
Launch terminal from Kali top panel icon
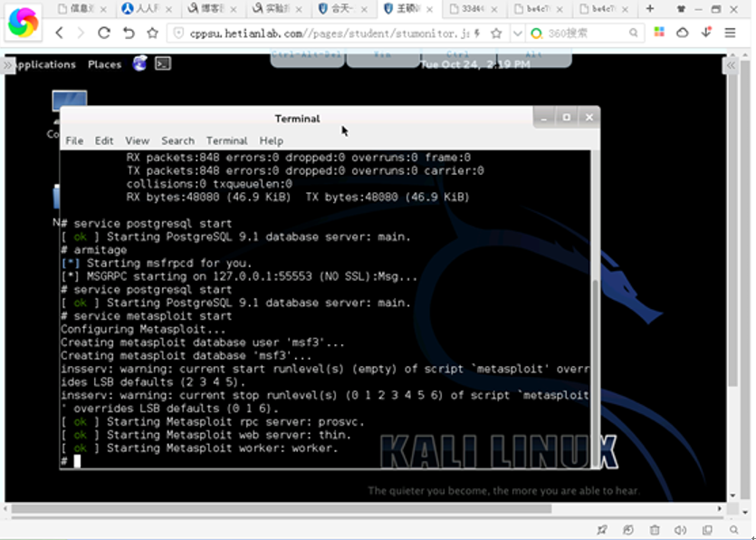click(163, 63)
